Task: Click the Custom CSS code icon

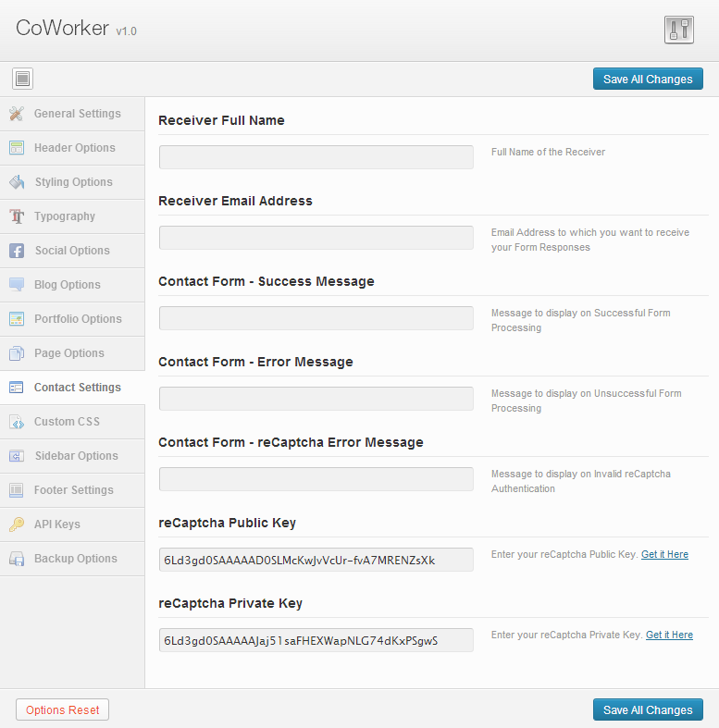Action: (17, 422)
